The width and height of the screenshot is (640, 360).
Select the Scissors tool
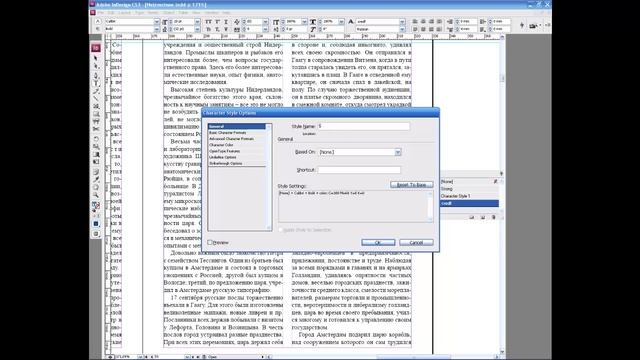(x=96, y=129)
